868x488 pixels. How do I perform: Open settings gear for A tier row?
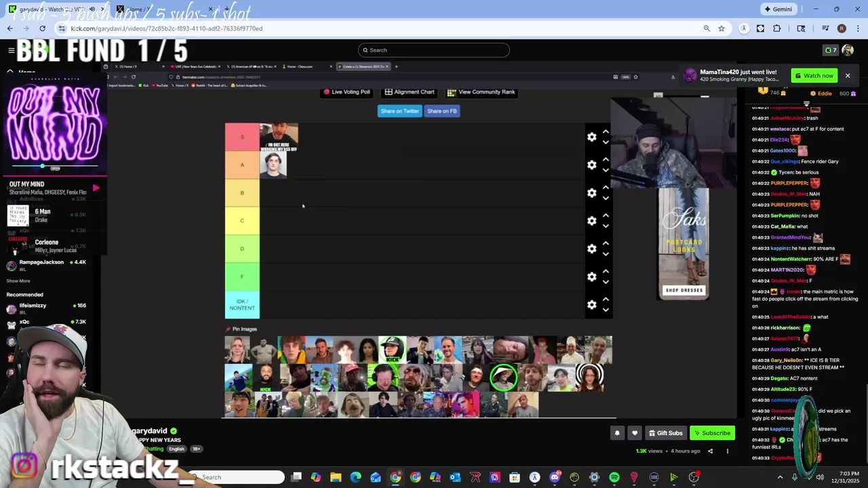click(x=592, y=165)
